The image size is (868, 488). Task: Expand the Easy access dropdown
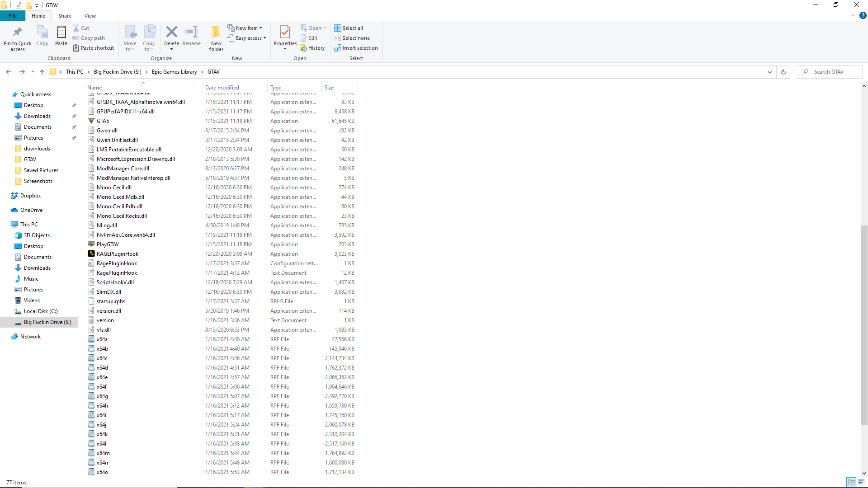click(x=247, y=38)
